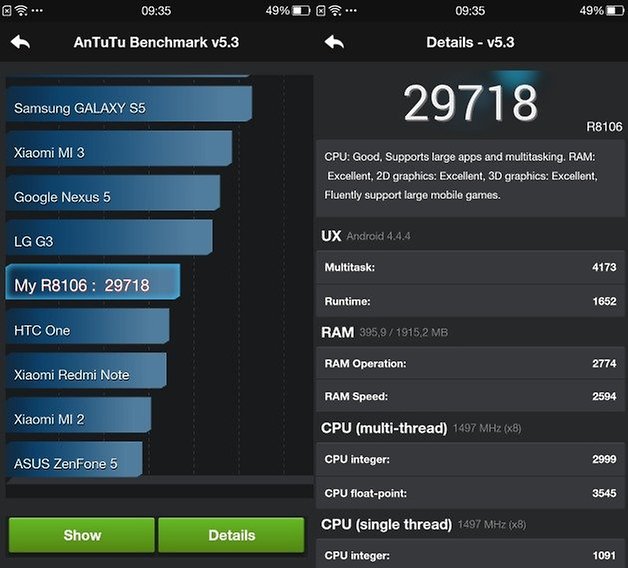Screen dimensions: 628x568
Task: Select Xiaomi MI 2 bar
Action: coord(78,415)
